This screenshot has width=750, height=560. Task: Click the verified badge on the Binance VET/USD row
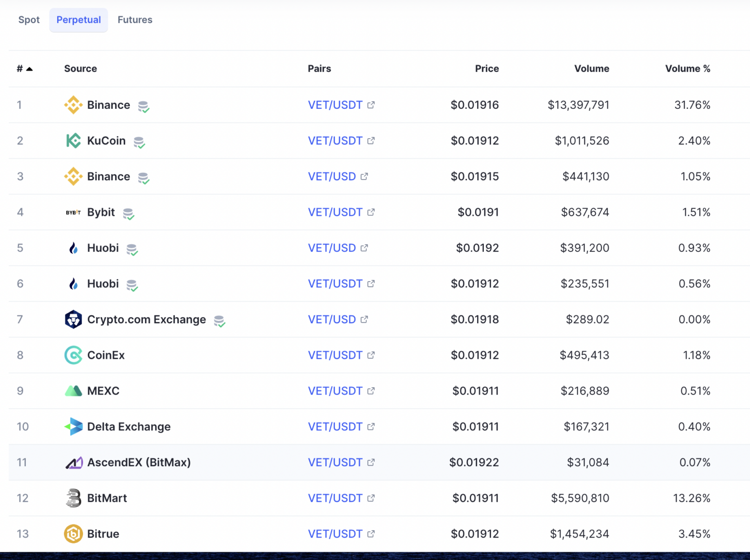coord(144,178)
